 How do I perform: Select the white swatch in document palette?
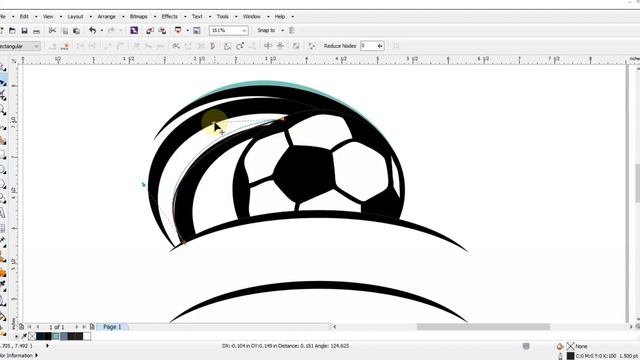tap(87, 336)
